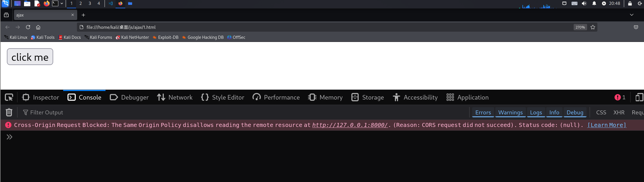Open the Pocket save icon in the toolbar
This screenshot has height=182, width=644.
tap(636, 27)
